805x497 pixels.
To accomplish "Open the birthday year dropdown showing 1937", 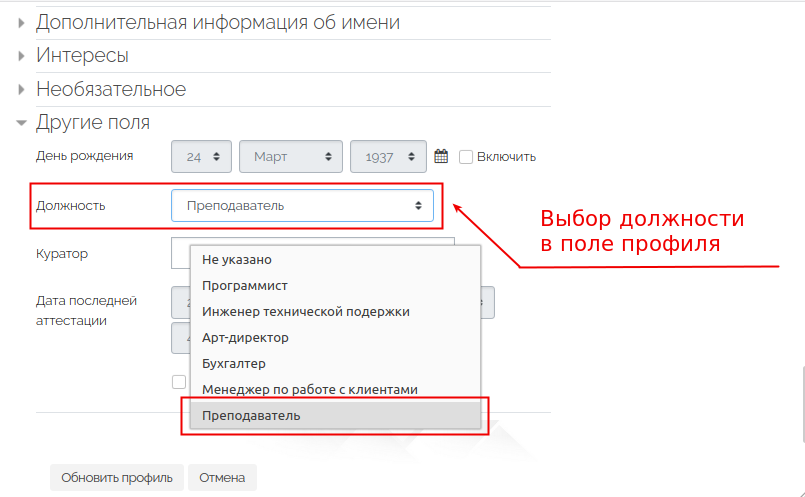I will pos(388,157).
